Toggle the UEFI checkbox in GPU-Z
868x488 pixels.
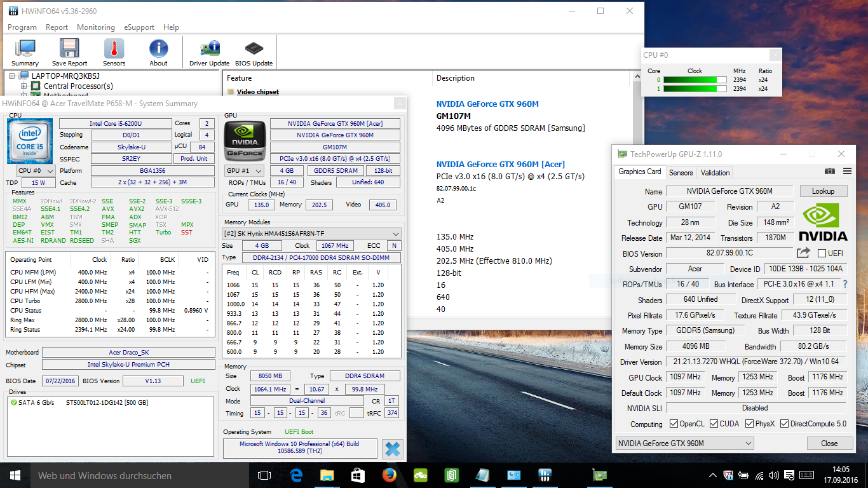tap(822, 254)
